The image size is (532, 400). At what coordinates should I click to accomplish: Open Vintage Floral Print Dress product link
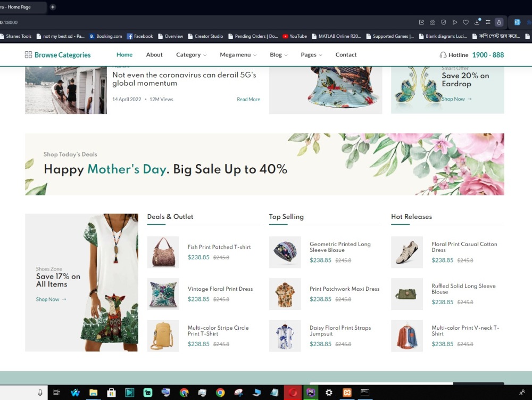220,289
